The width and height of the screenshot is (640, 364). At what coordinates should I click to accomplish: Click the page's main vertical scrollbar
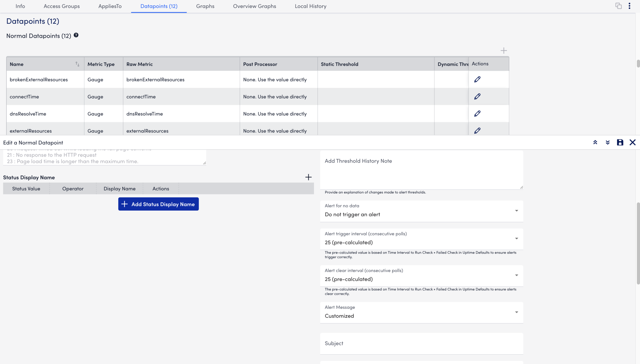point(638,243)
